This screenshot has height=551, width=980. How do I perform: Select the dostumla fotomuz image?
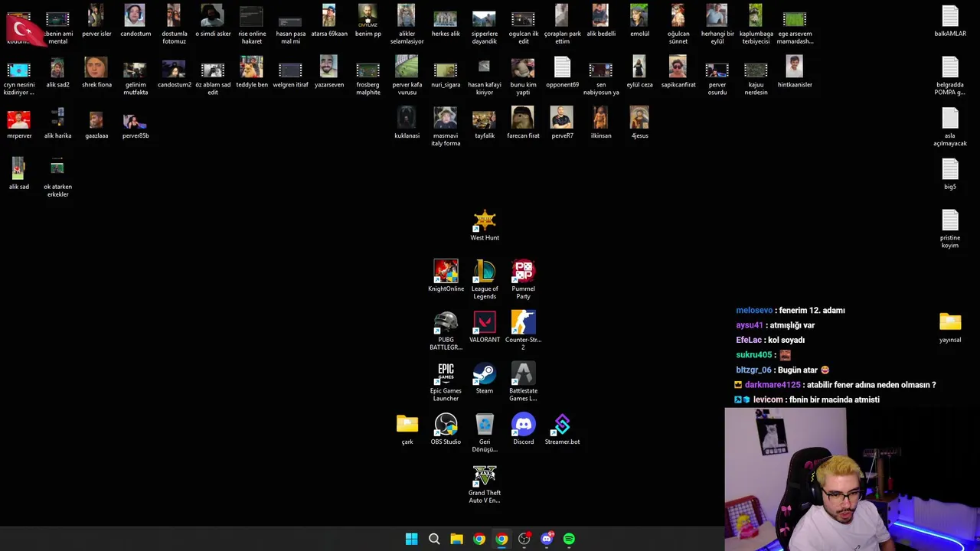coord(174,25)
